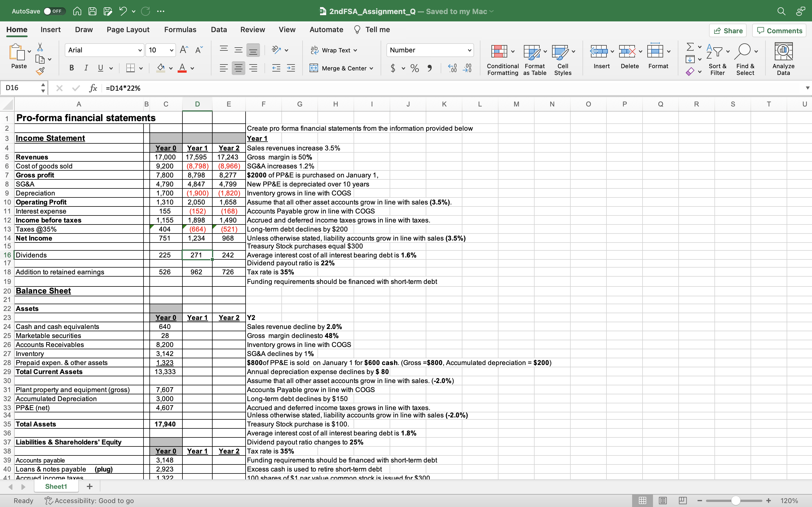Click the Increase Decimal icon
The width and height of the screenshot is (812, 507).
tap(452, 68)
